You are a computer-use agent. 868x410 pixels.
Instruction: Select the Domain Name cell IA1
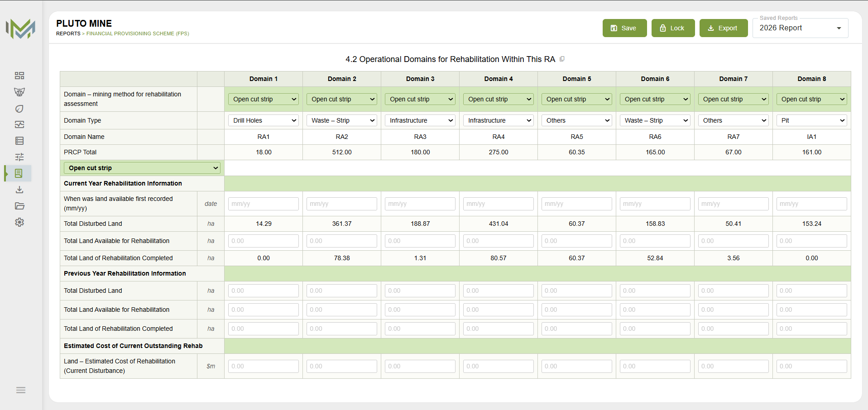point(812,137)
